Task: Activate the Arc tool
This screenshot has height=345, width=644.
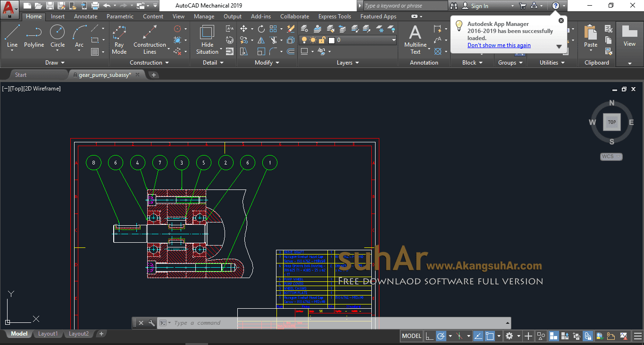Action: tap(79, 36)
